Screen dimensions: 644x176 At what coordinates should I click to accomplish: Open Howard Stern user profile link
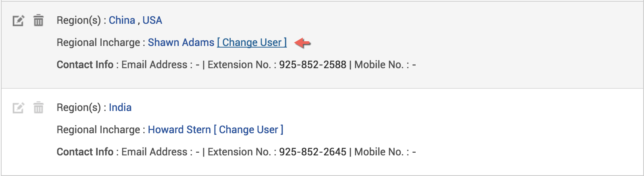click(179, 130)
